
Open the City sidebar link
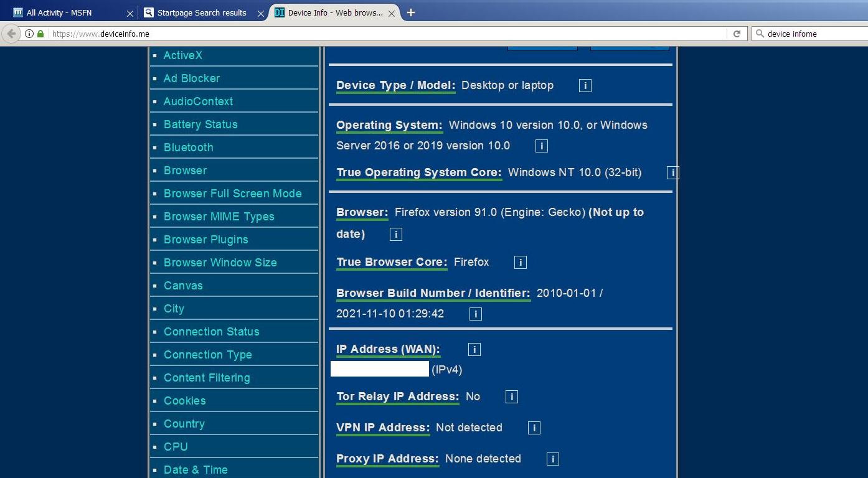click(x=174, y=309)
